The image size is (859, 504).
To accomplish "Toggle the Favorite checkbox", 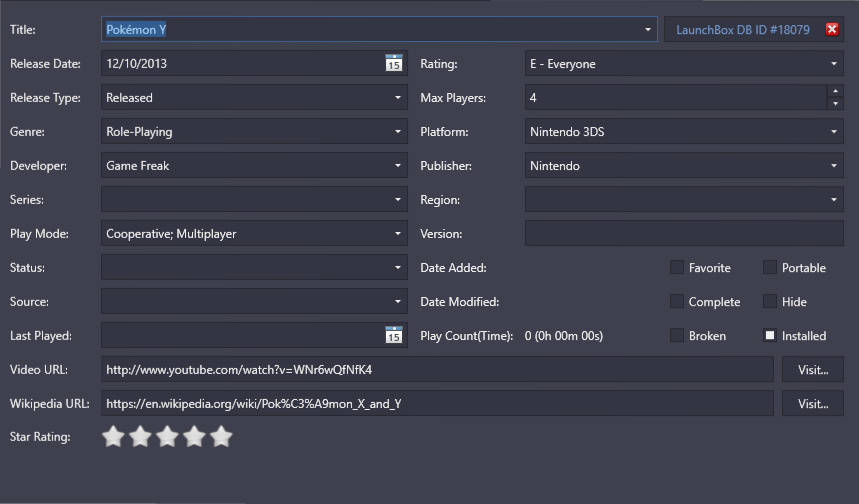I will [x=677, y=267].
